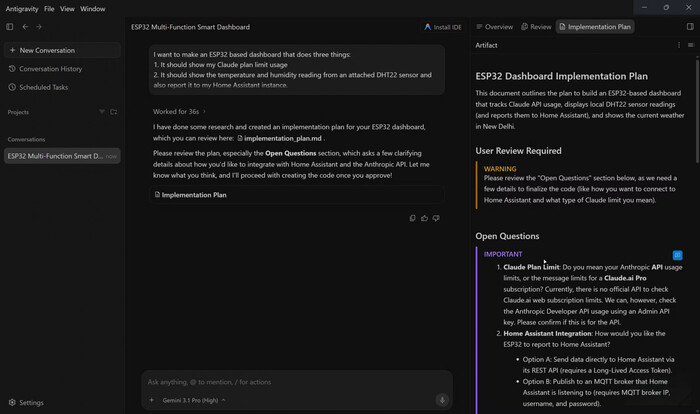Toggle the right artifact side panel

pyautogui.click(x=690, y=27)
